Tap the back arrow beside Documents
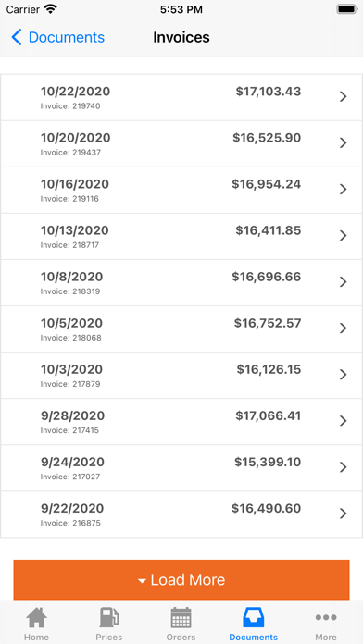This screenshot has width=363, height=644. 17,37
